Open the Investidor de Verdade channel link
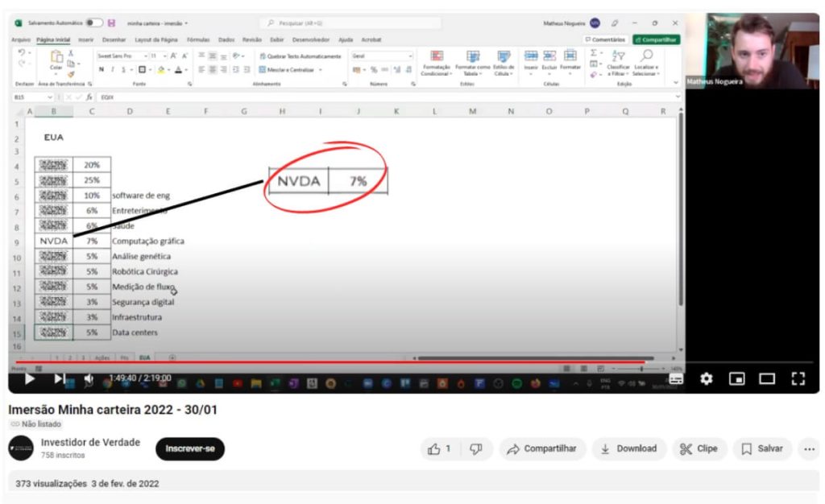Image resolution: width=825 pixels, height=504 pixels. [x=90, y=443]
